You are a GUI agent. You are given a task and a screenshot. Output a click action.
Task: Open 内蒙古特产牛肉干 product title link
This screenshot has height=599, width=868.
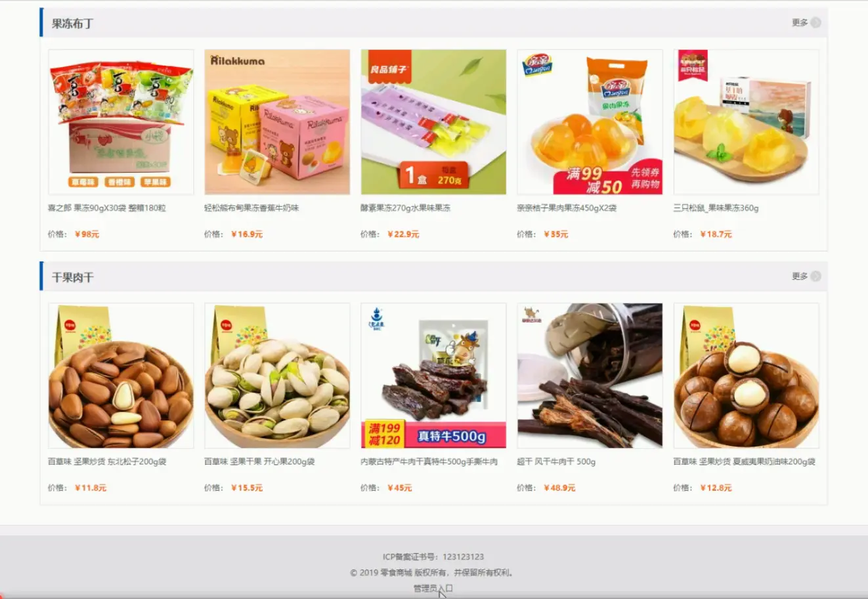click(x=429, y=462)
